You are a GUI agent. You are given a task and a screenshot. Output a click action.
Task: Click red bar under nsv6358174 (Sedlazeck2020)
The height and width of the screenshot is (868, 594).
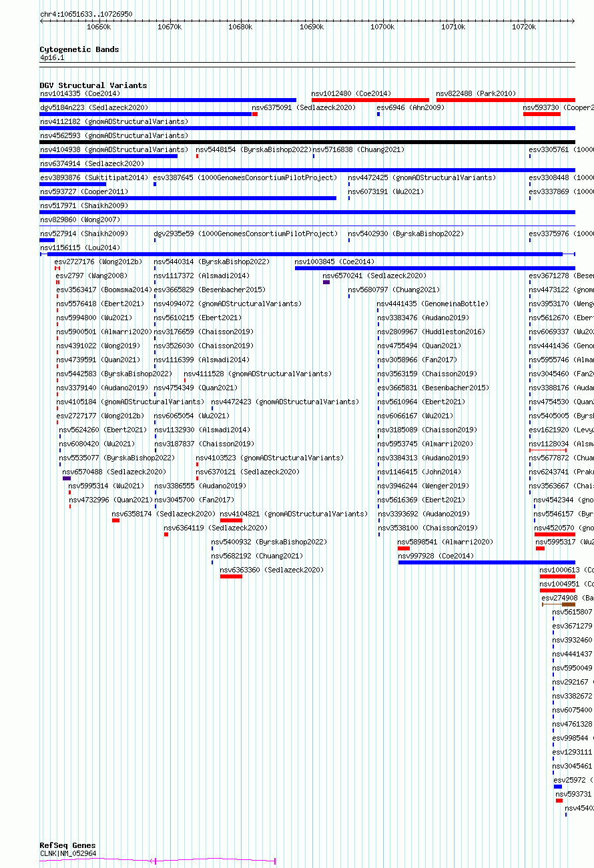115,520
